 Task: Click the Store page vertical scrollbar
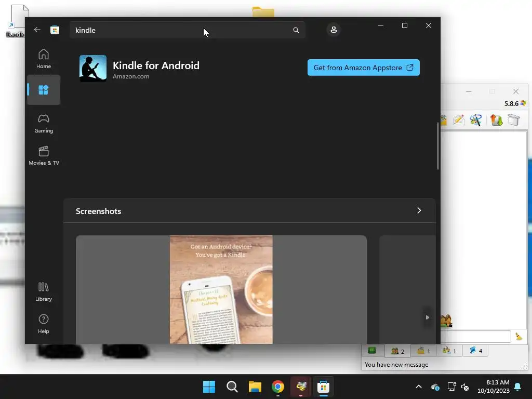click(437, 146)
